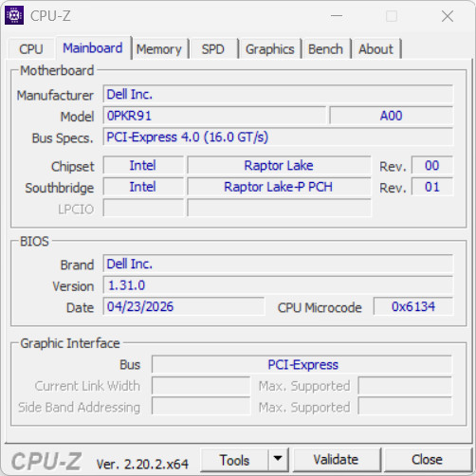Viewport: 476px width, 476px height.
Task: Click the BIOS Version 1.31.0 value
Action: [278, 285]
